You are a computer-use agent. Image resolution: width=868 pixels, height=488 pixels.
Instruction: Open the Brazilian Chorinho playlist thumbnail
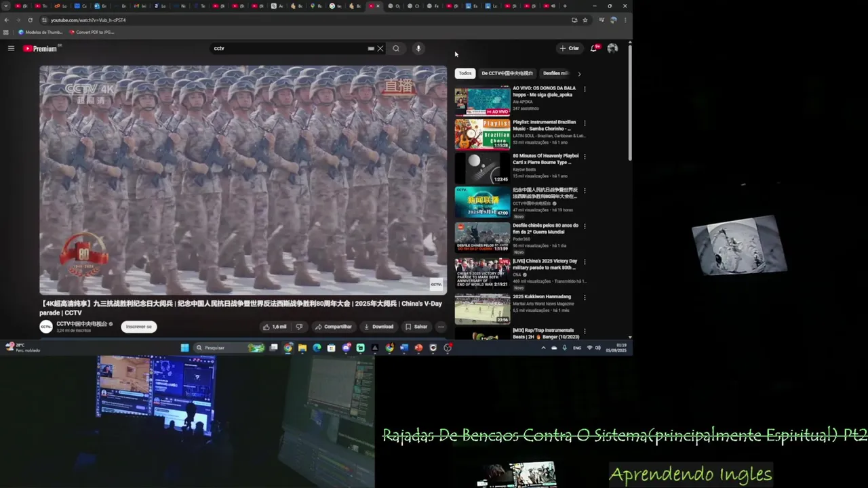482,134
